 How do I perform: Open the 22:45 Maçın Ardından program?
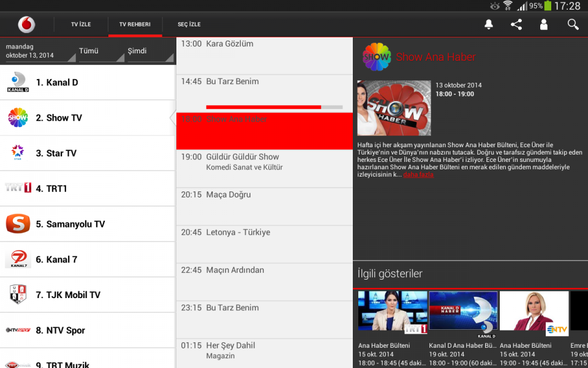(265, 282)
